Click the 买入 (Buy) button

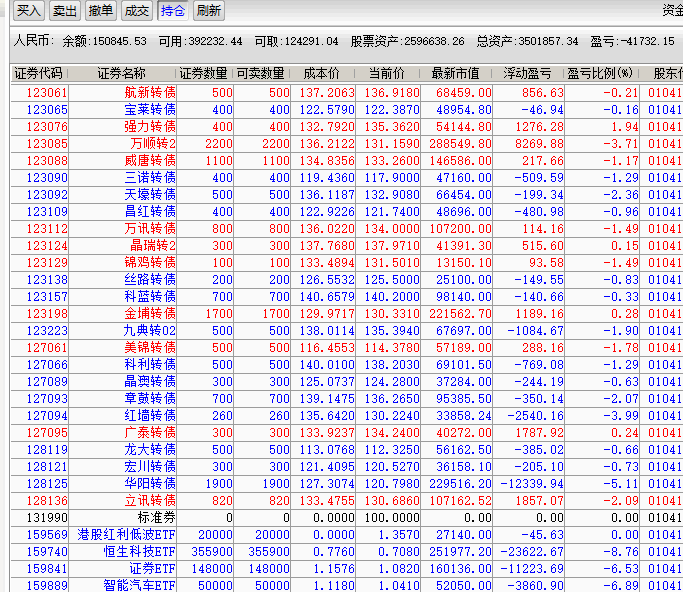30,11
